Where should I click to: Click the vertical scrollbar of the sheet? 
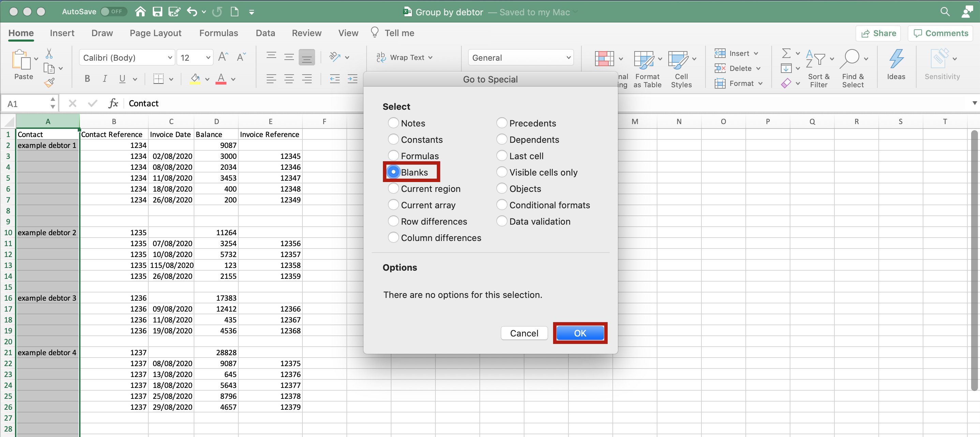click(974, 260)
